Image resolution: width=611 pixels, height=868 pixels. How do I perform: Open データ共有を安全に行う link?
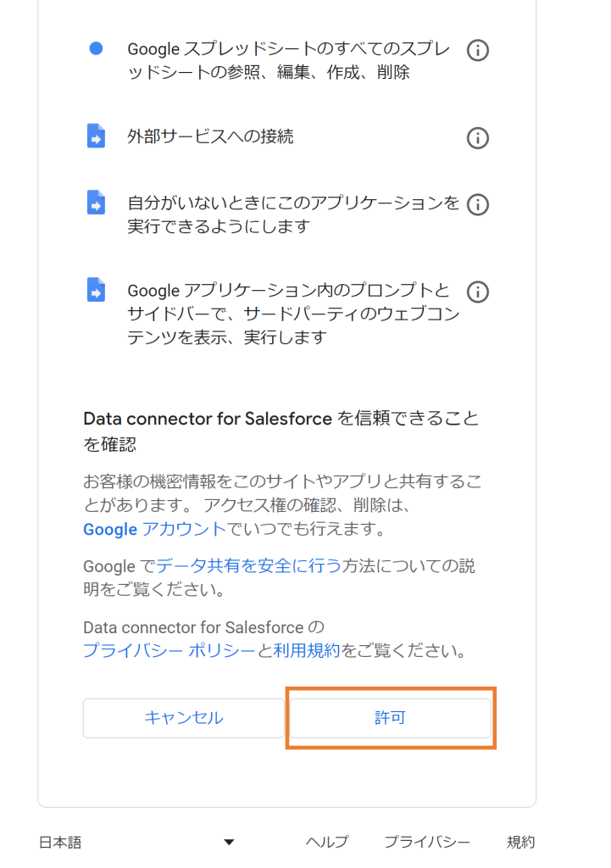(248, 565)
